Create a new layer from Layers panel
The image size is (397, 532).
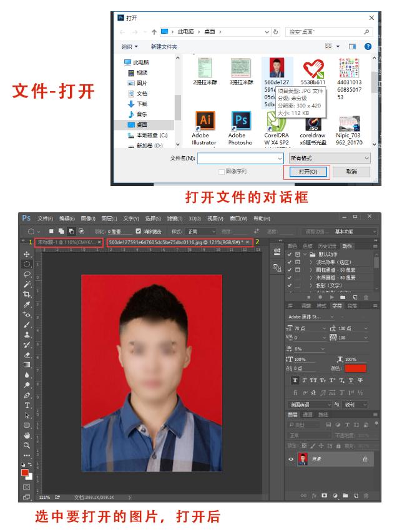[x=356, y=496]
